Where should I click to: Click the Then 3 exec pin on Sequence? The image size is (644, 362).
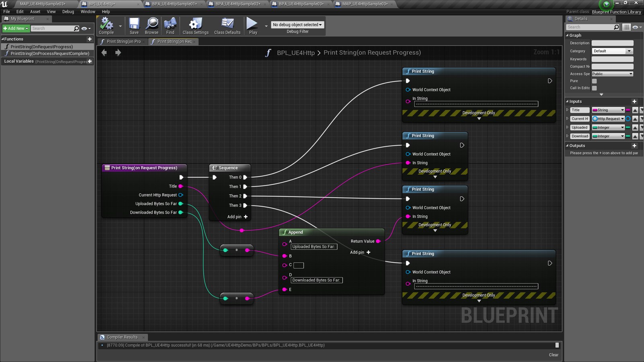pos(245,206)
